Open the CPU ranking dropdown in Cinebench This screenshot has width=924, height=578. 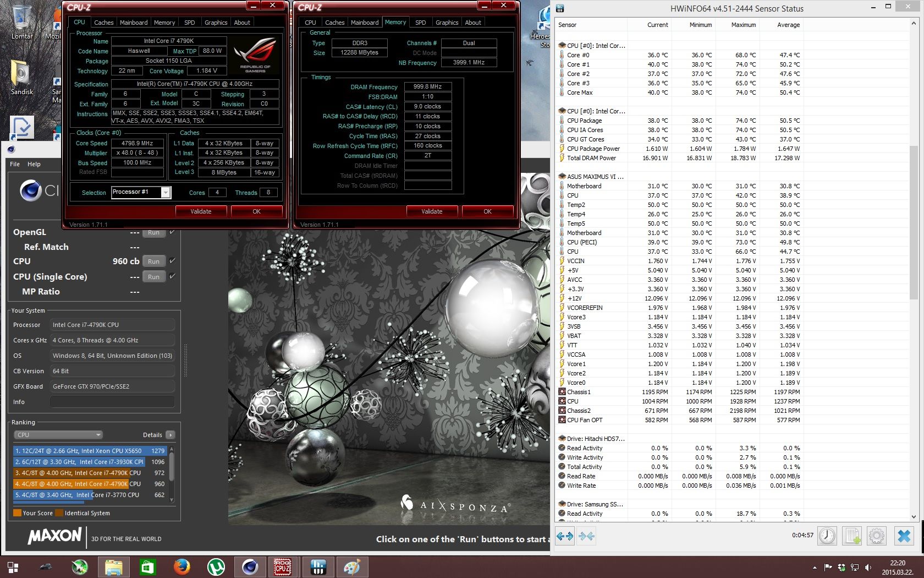point(58,435)
